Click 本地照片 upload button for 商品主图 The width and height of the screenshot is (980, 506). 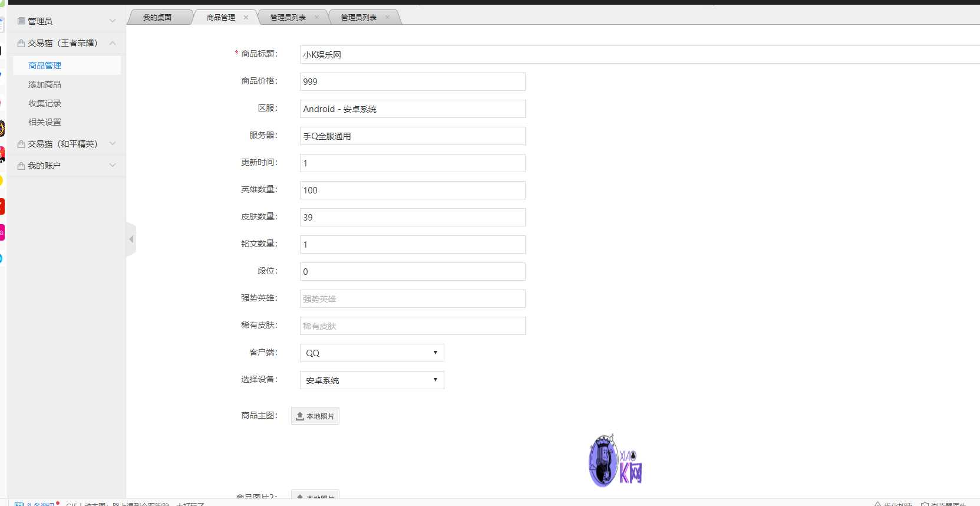315,416
